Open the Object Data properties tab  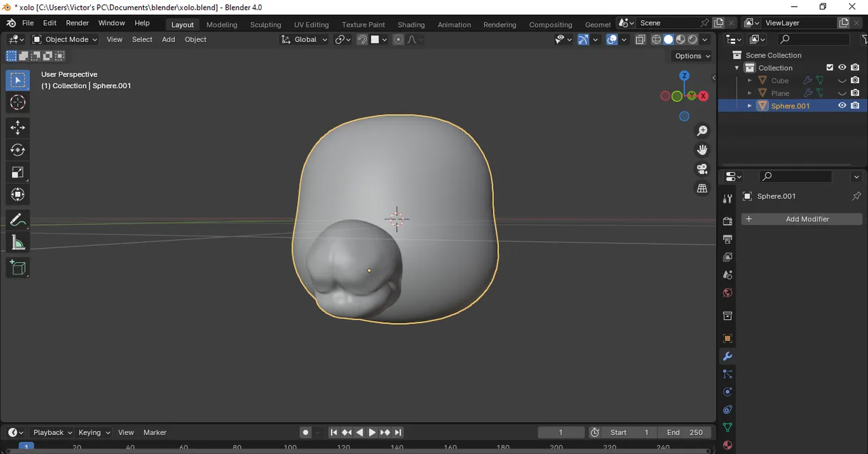(728, 428)
